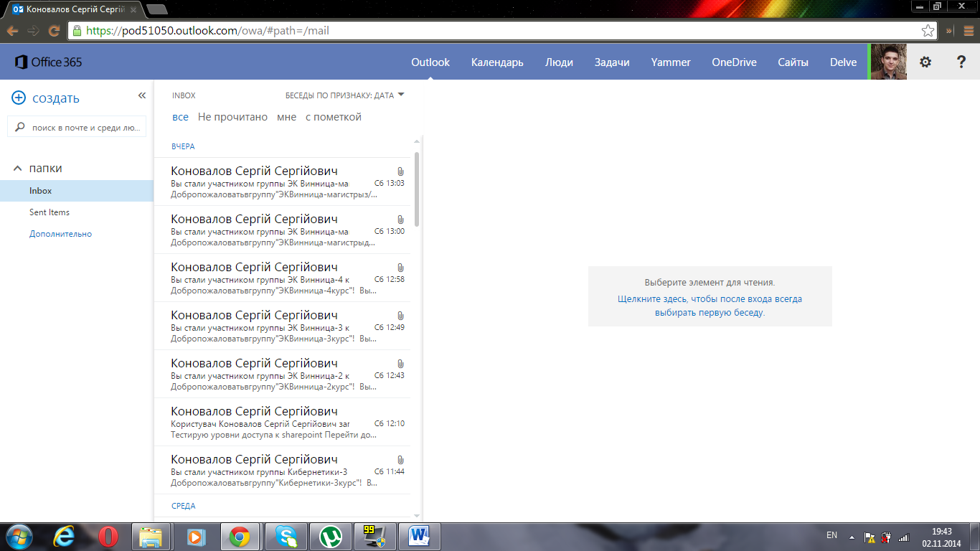Launch Internet Explorer from the taskbar

tap(65, 536)
